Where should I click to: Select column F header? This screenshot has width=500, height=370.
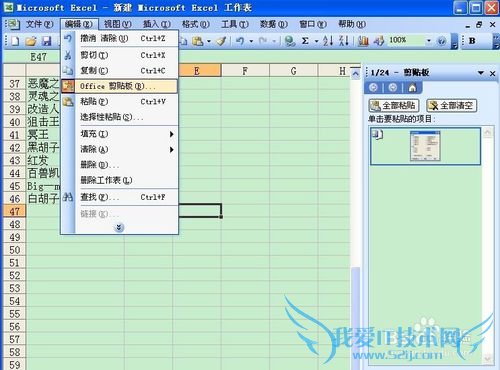245,71
